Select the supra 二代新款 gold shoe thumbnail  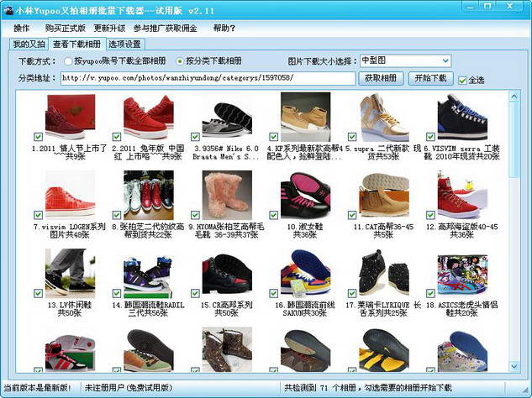[x=384, y=118]
